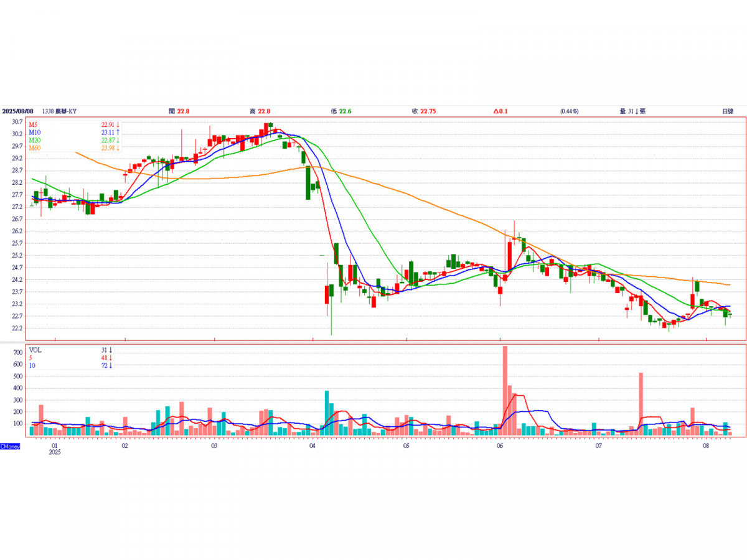Click the 2025/08/08 date label
This screenshot has height=560, width=747.
pos(17,111)
